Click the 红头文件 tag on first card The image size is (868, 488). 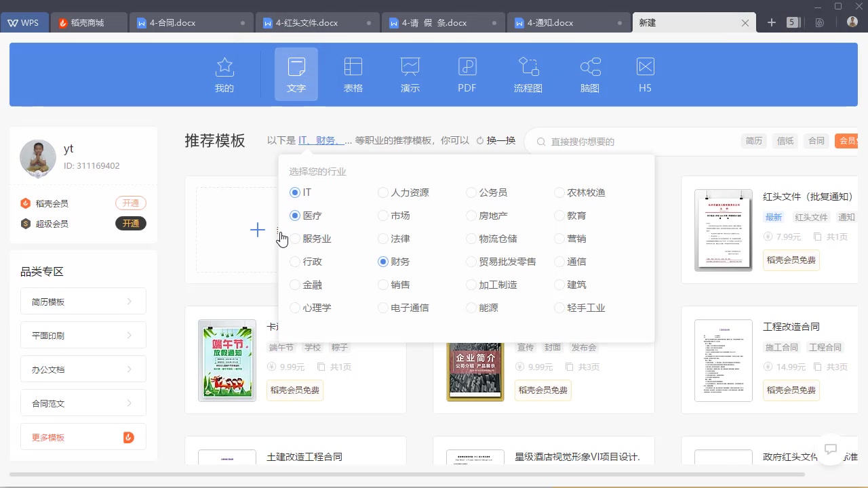(812, 218)
